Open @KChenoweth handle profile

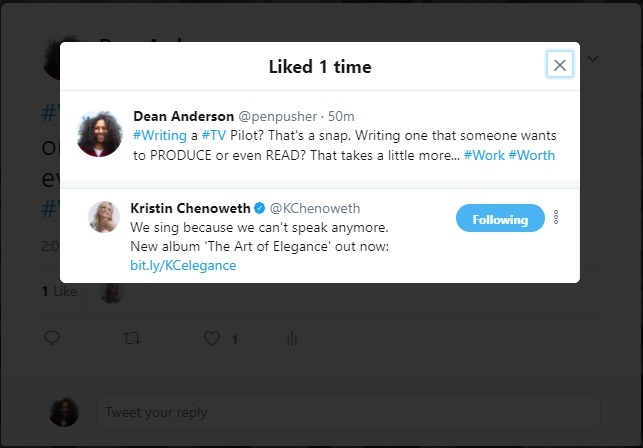click(315, 208)
